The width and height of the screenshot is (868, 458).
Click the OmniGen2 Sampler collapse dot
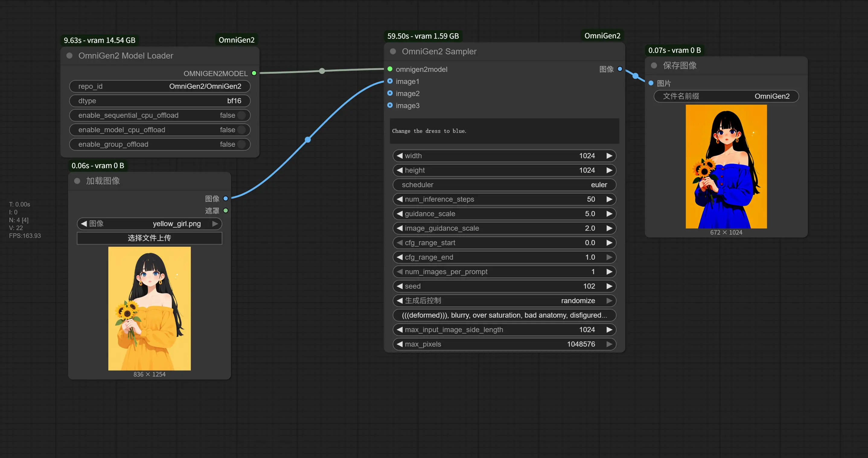point(393,52)
